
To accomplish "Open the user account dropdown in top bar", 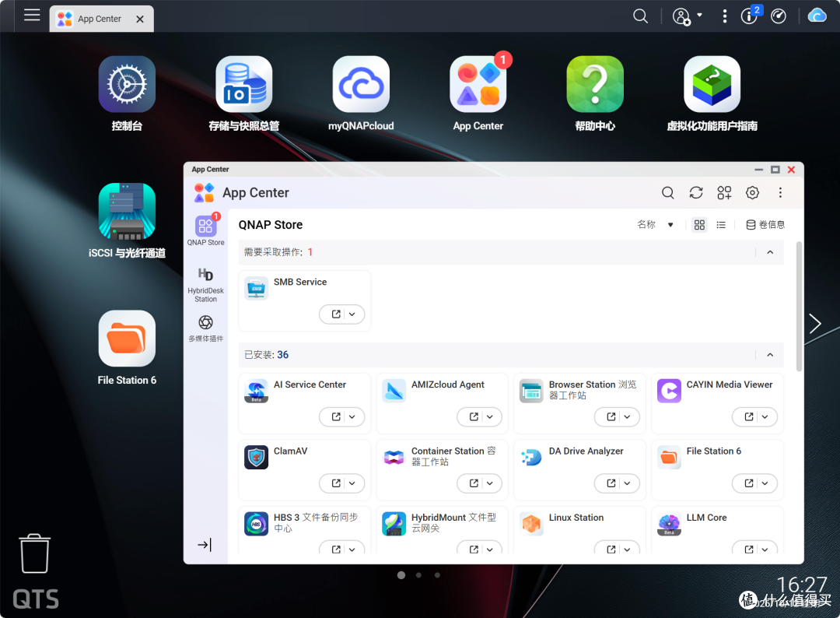I will 688,16.
